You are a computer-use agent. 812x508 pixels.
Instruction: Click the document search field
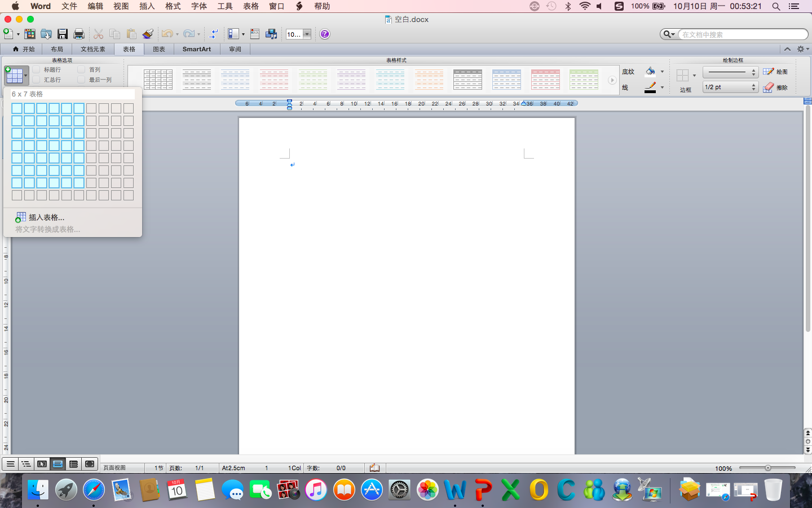click(742, 34)
